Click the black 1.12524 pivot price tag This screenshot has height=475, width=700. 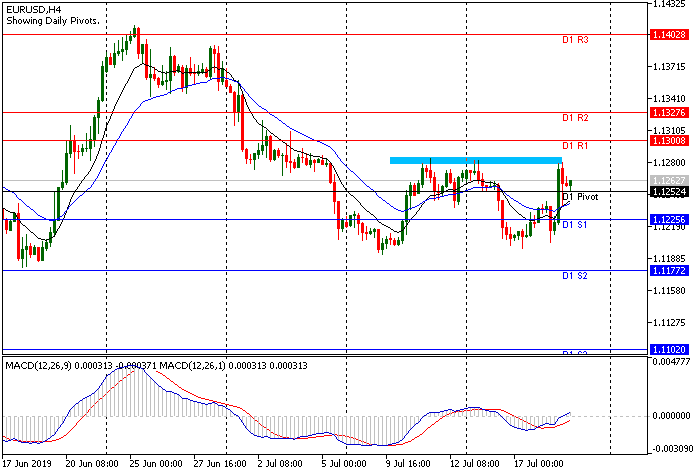point(666,191)
